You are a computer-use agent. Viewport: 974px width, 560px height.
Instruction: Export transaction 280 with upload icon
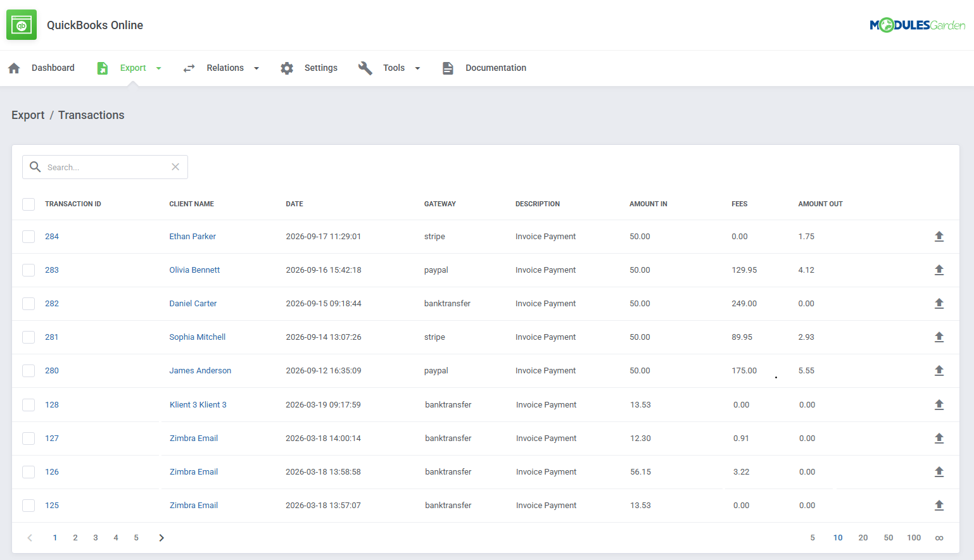click(x=939, y=371)
